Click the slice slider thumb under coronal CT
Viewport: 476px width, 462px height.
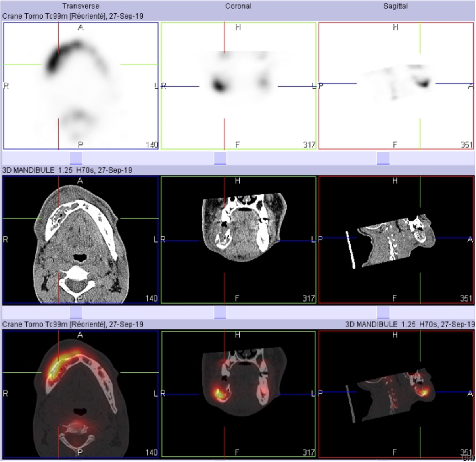(x=220, y=312)
